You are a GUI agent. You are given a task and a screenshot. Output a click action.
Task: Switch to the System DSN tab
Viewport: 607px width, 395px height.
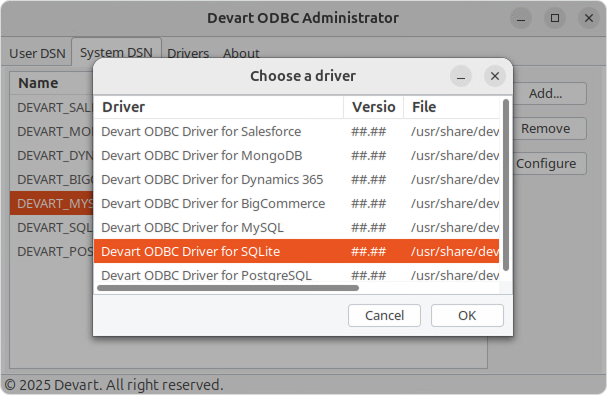[116, 52]
